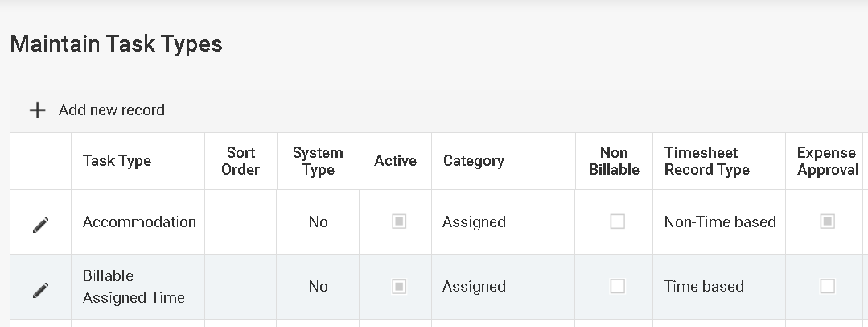Click the Timesheet Record Type column header
This screenshot has height=327, width=868.
[706, 161]
